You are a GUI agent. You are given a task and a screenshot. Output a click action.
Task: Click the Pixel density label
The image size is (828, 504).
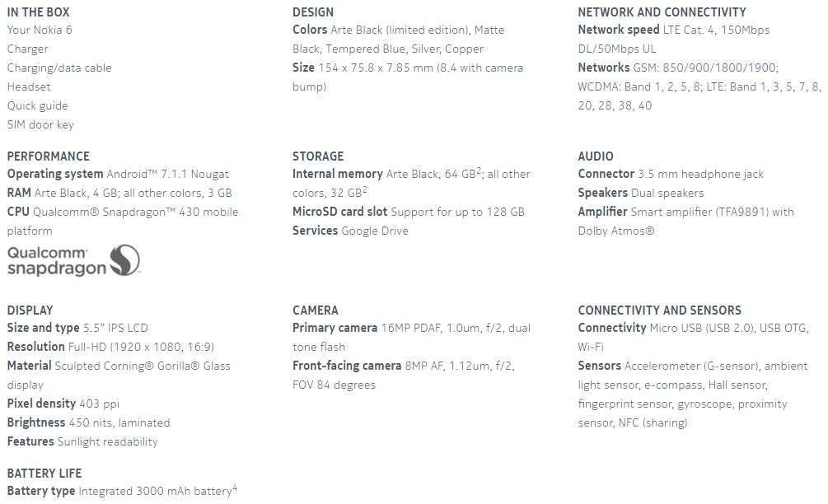pos(41,404)
